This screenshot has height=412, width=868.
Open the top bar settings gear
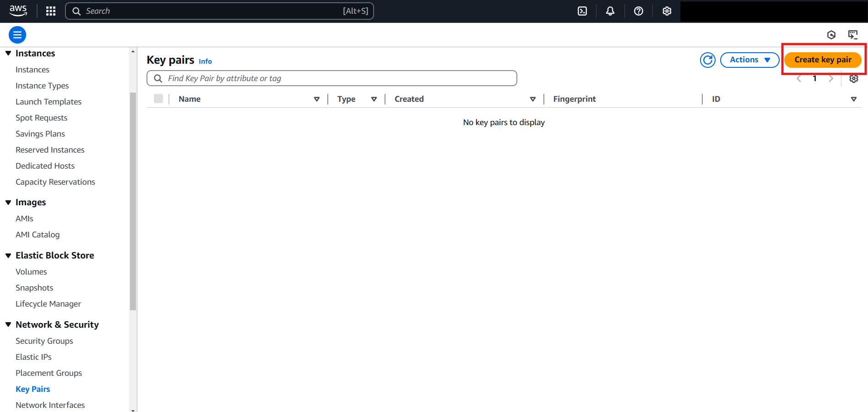point(667,11)
